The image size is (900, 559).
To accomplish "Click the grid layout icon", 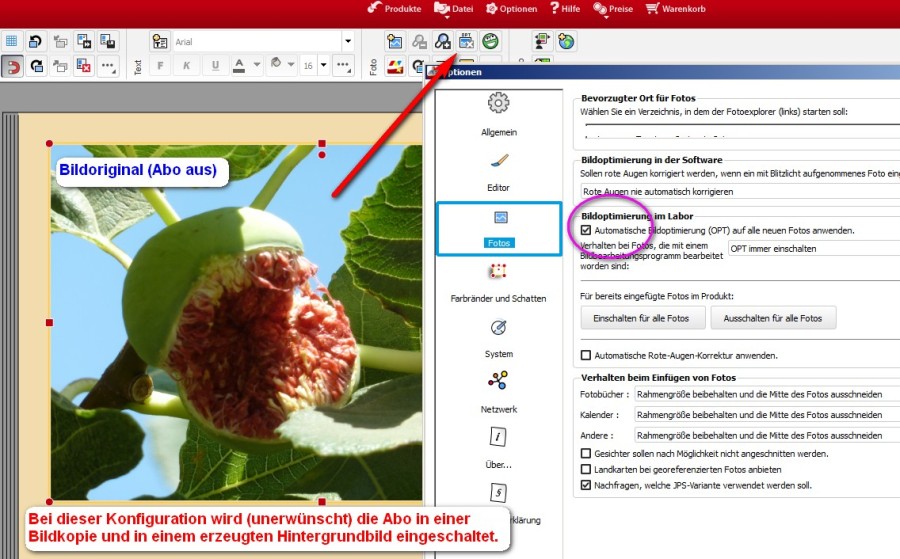I will point(11,41).
